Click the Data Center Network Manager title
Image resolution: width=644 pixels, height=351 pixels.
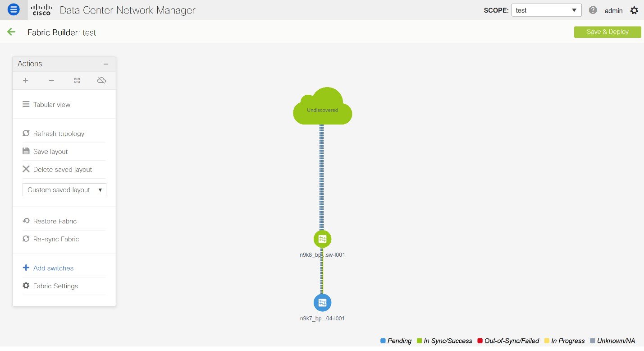128,10
